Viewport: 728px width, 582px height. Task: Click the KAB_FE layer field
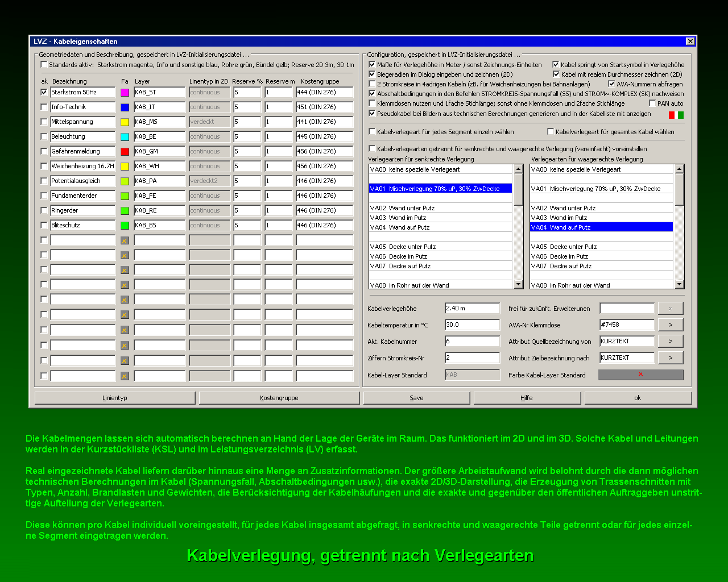point(160,196)
